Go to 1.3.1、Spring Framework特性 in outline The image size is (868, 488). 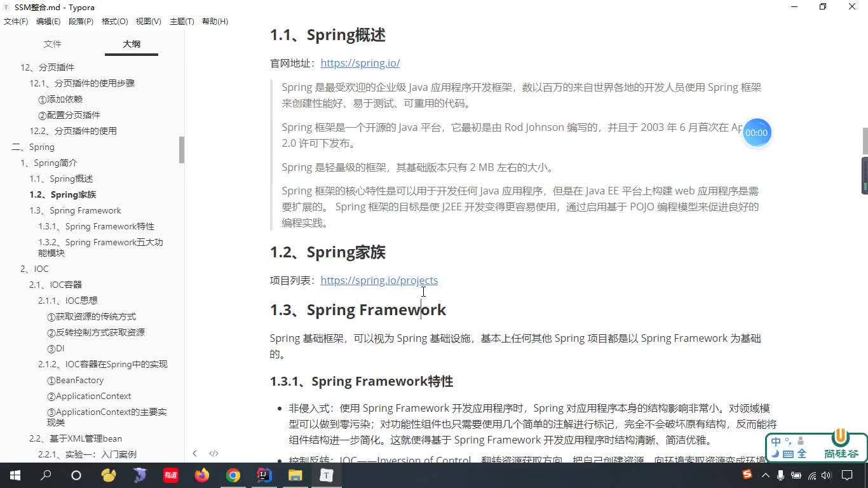pos(96,226)
